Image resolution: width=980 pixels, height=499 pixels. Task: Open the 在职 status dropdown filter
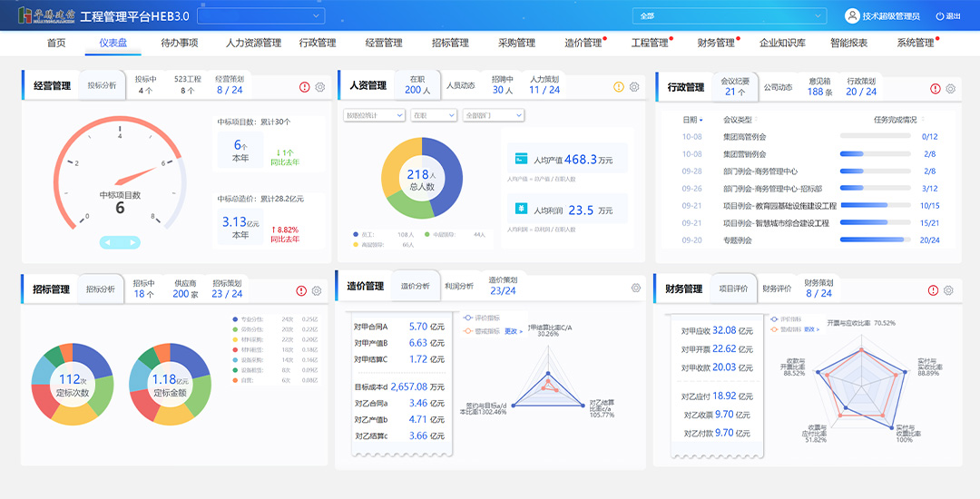click(434, 115)
